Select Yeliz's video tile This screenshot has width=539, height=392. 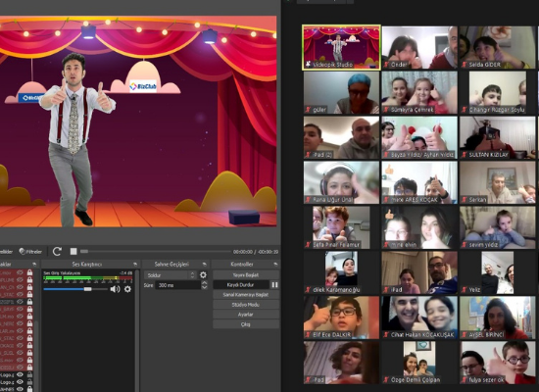point(497,272)
